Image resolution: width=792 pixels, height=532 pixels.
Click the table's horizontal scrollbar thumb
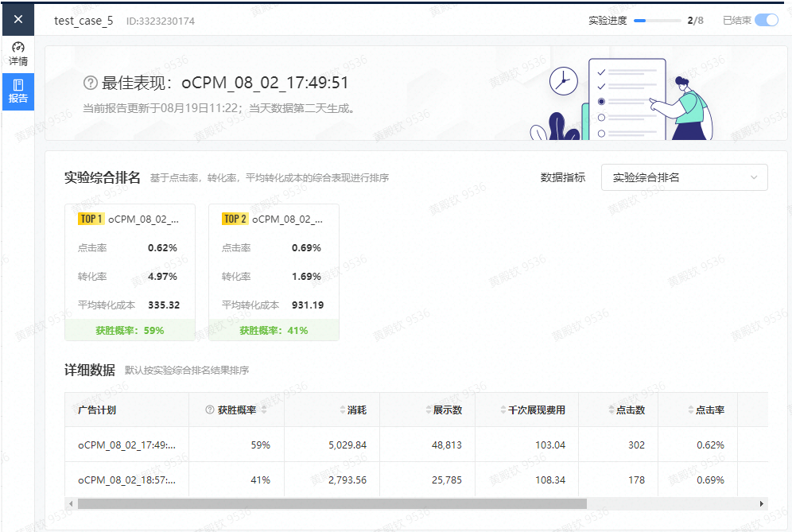coord(332,503)
